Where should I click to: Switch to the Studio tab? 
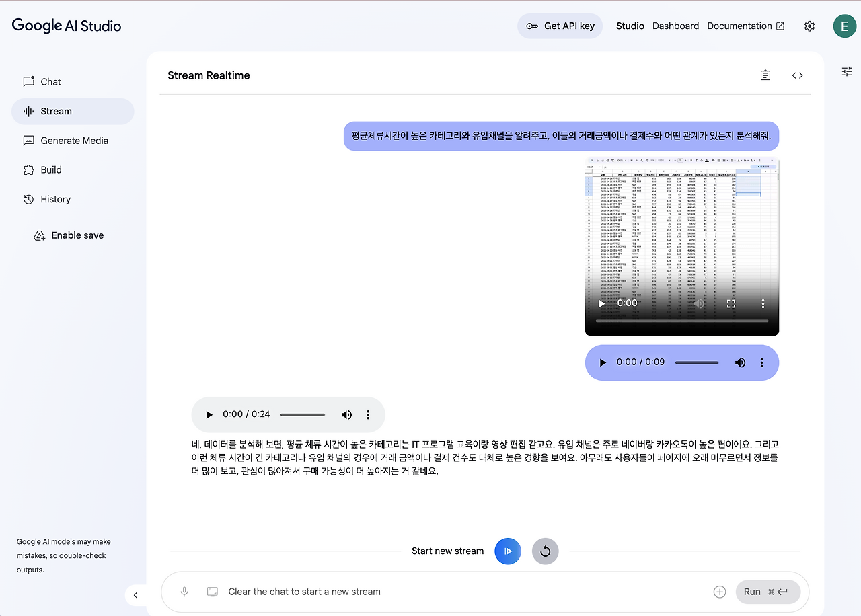coord(630,26)
